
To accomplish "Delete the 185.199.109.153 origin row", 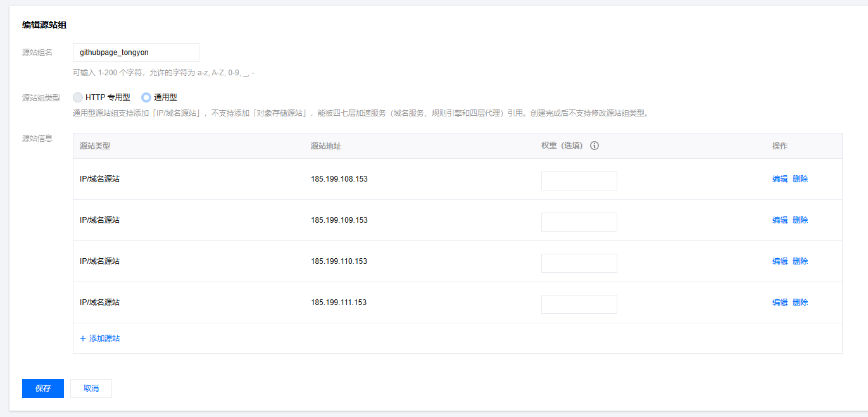I will (800, 220).
